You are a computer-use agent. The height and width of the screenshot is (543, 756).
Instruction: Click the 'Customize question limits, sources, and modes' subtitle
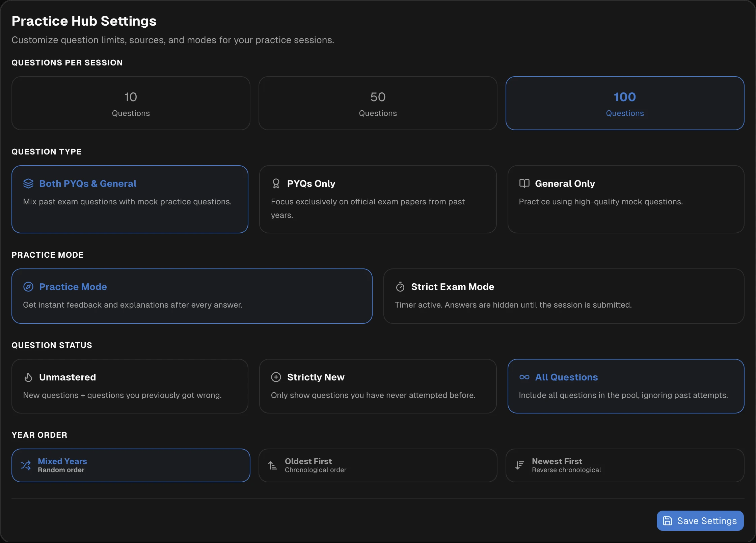[173, 40]
